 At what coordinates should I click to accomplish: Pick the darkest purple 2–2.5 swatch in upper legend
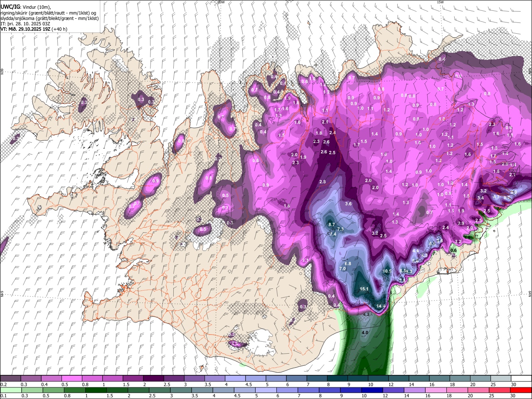153,379
